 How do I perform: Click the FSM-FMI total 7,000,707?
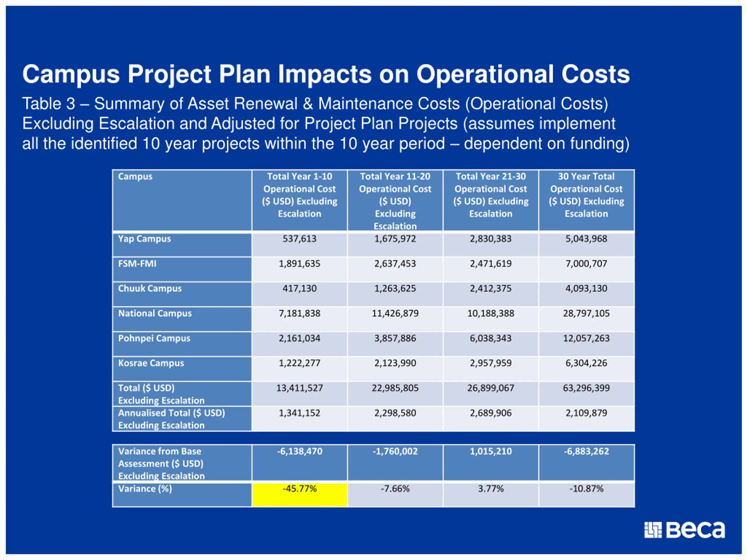click(586, 264)
